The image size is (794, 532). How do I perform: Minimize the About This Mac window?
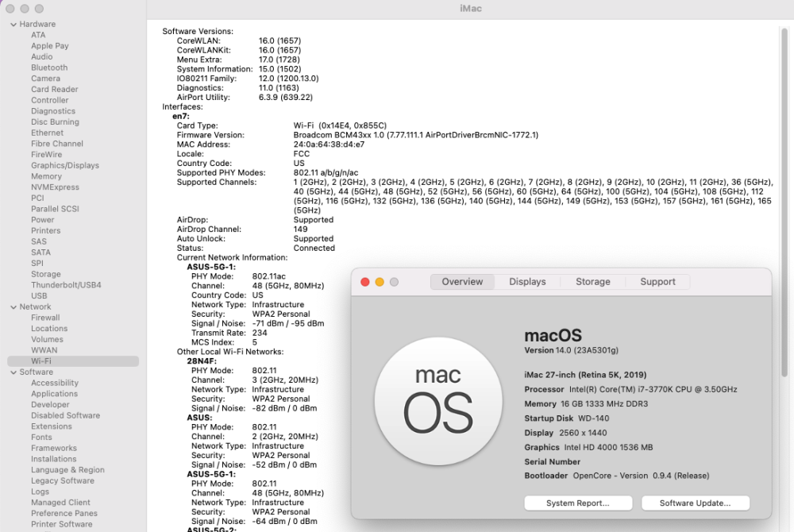point(380,282)
